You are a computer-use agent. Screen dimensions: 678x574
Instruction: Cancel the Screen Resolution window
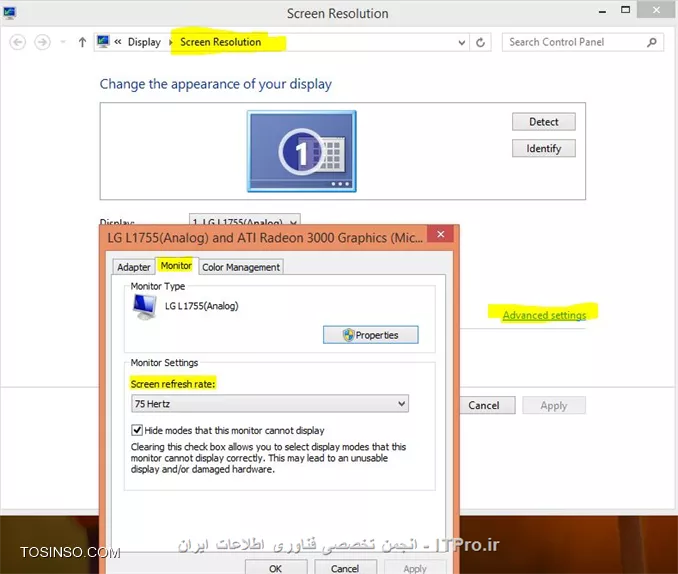coord(487,405)
